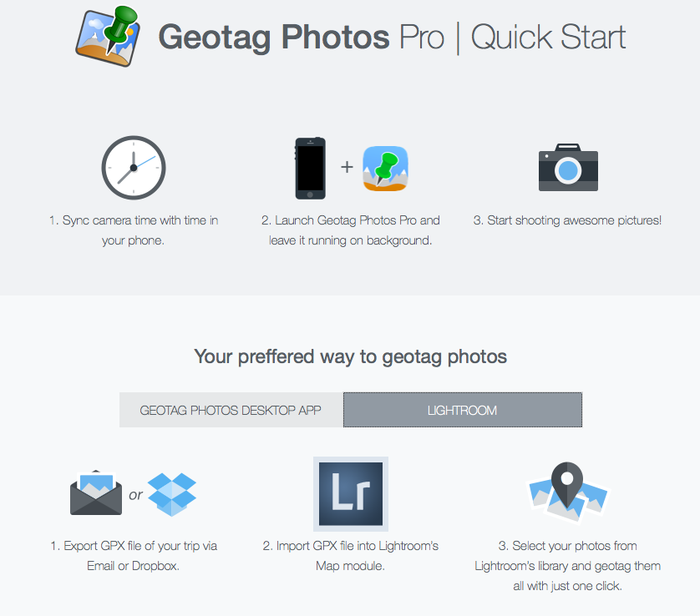Click the 'Import GPX file' step text

[x=350, y=556]
